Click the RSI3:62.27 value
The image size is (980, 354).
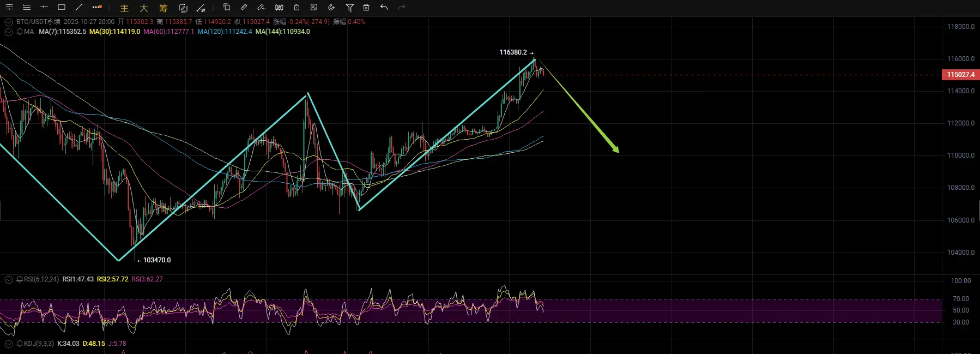pyautogui.click(x=147, y=279)
